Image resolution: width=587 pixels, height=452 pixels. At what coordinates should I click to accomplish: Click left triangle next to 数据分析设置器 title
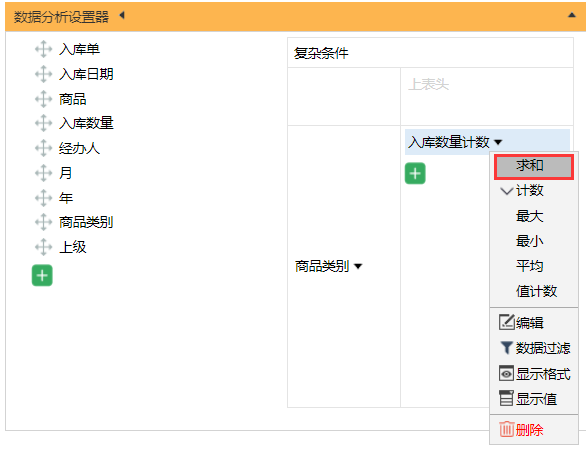(x=122, y=16)
